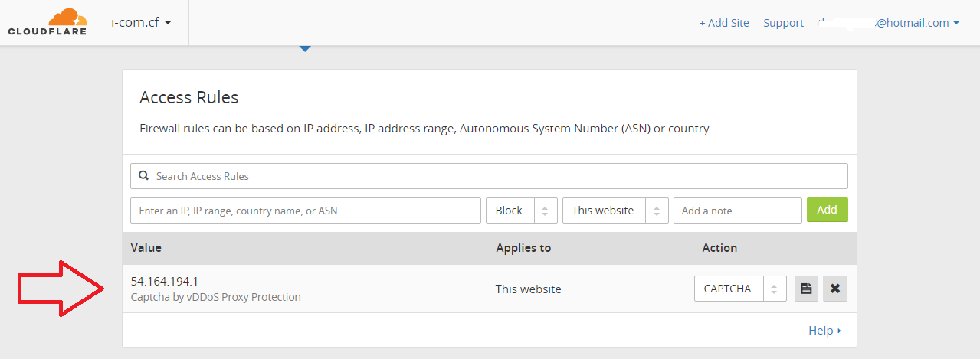Open the Support link
The image size is (980, 359).
[x=783, y=23]
